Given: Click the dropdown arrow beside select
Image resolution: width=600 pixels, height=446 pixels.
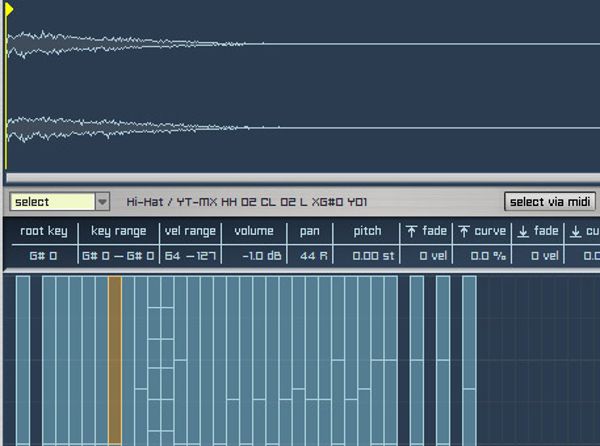Looking at the screenshot, I should [102, 202].
